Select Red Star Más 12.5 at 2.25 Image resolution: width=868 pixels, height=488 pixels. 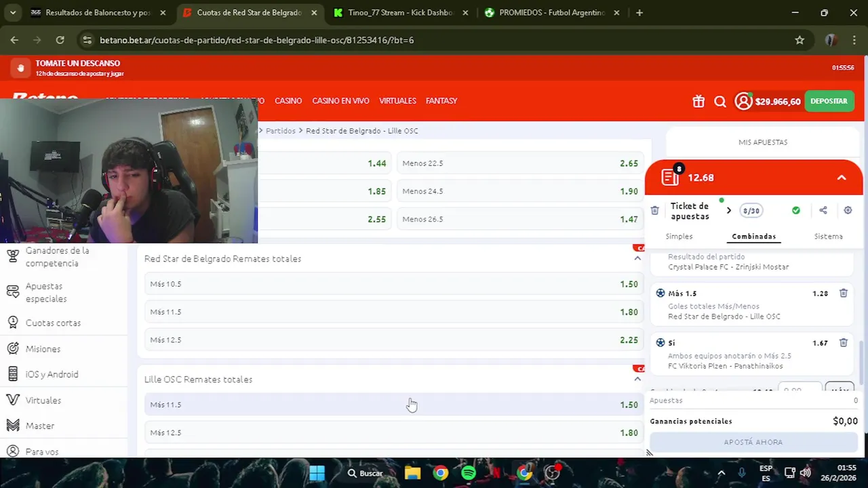[394, 340]
